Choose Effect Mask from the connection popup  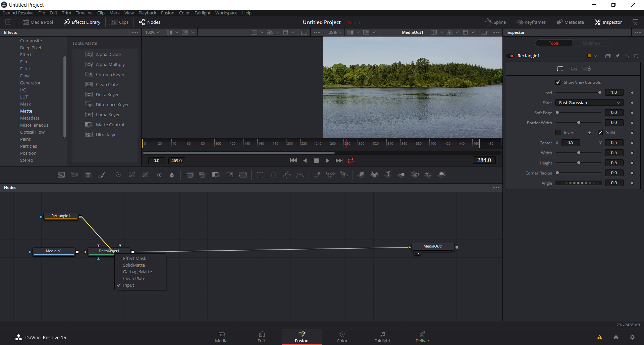point(135,258)
